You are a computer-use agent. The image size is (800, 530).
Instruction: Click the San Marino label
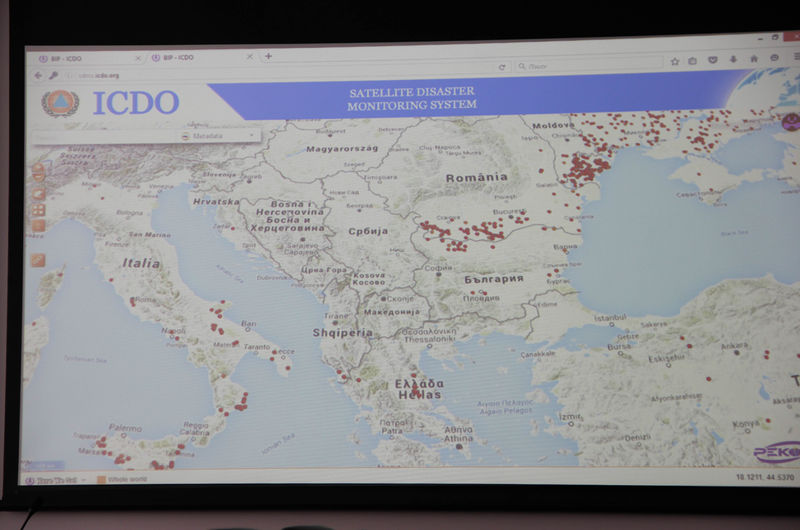[x=149, y=235]
